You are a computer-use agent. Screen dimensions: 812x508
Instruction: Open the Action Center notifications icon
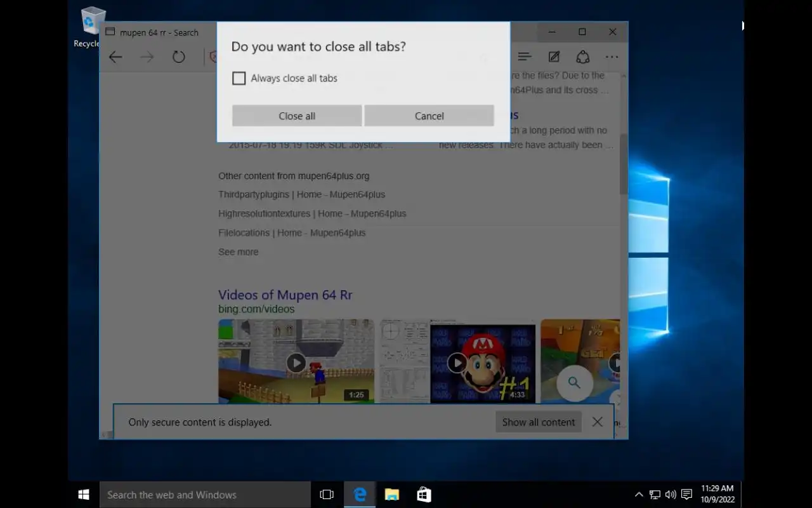pos(686,495)
